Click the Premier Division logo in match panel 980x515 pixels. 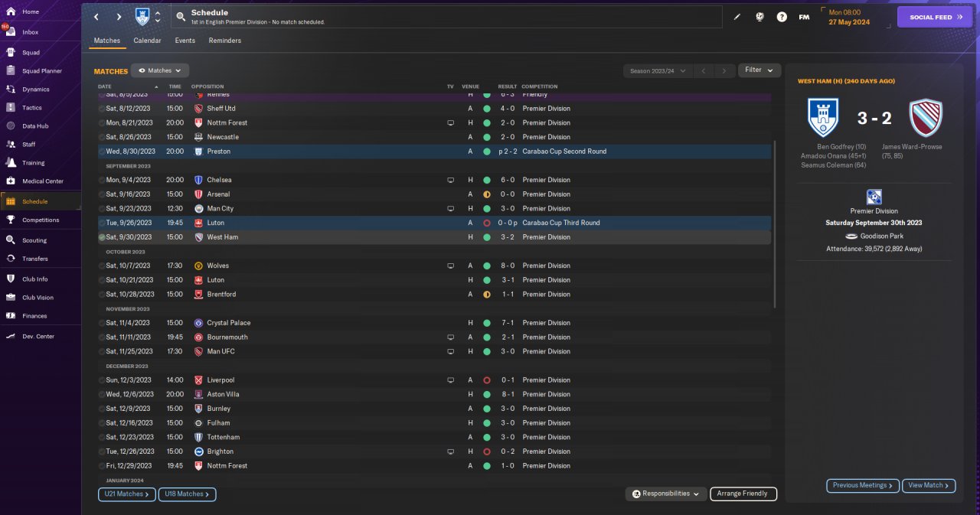pyautogui.click(x=874, y=197)
